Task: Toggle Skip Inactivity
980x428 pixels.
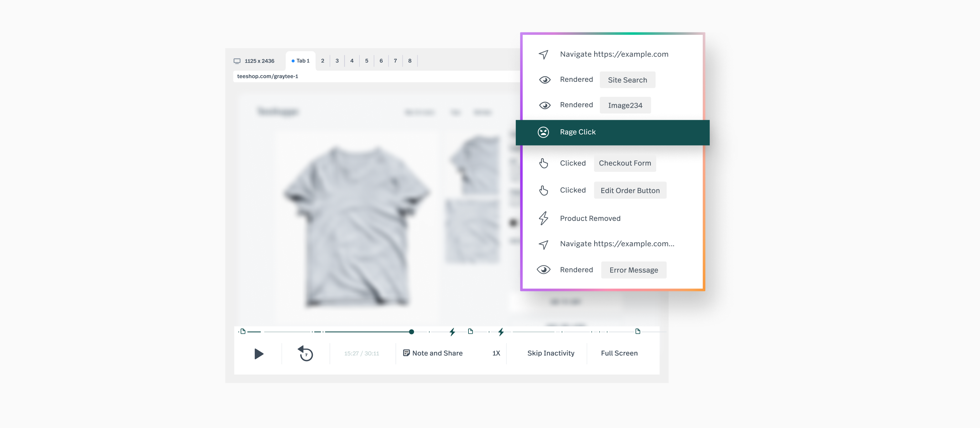Action: point(550,353)
